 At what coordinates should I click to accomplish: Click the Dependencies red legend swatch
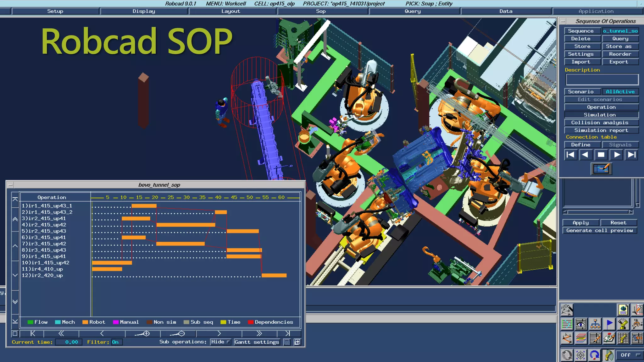(x=251, y=322)
